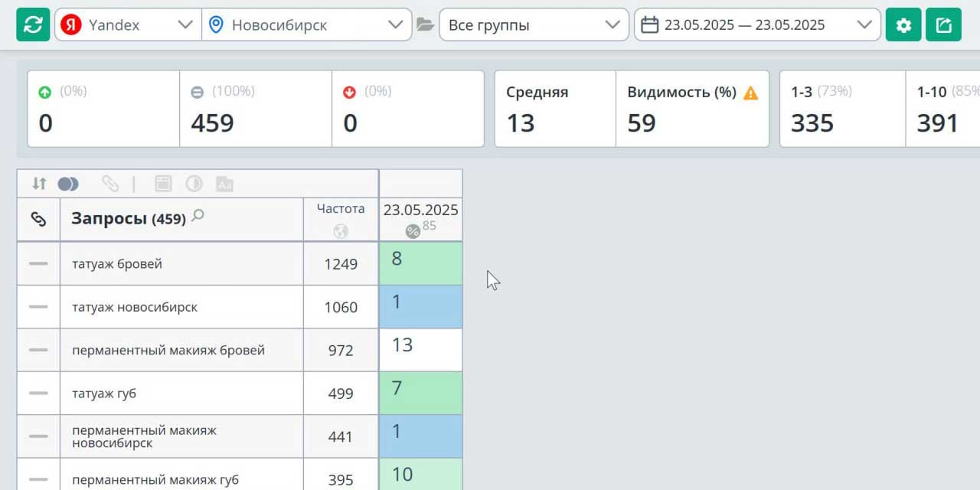
Task: Toggle the half-circle contrast icon
Action: click(194, 184)
